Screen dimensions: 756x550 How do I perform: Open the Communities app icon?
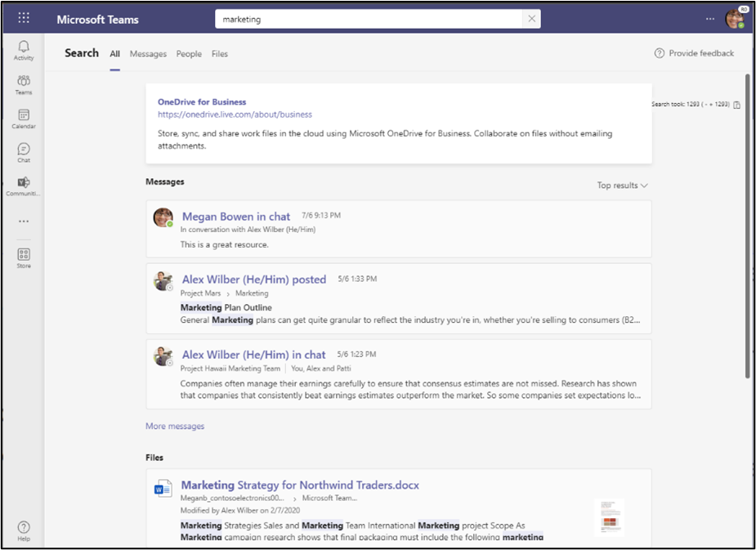point(24,186)
